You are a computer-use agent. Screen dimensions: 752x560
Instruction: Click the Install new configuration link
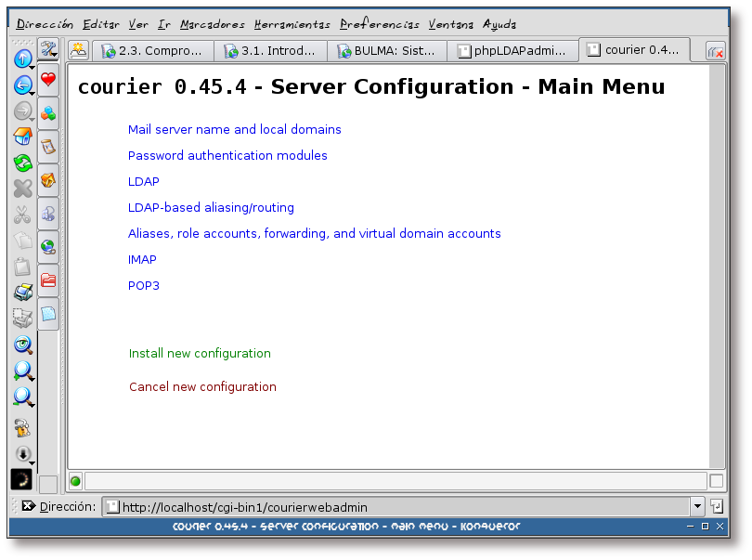(x=200, y=353)
